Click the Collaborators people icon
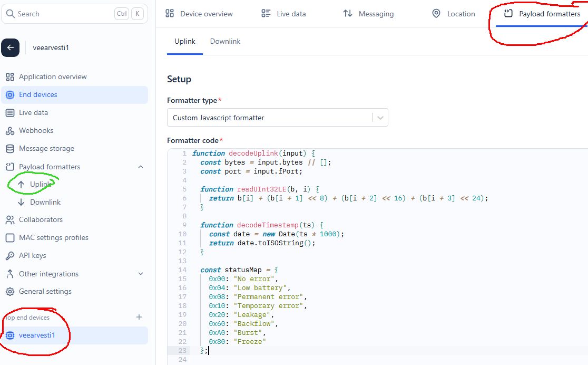Viewport: 588px width, 365px height. tap(9, 220)
